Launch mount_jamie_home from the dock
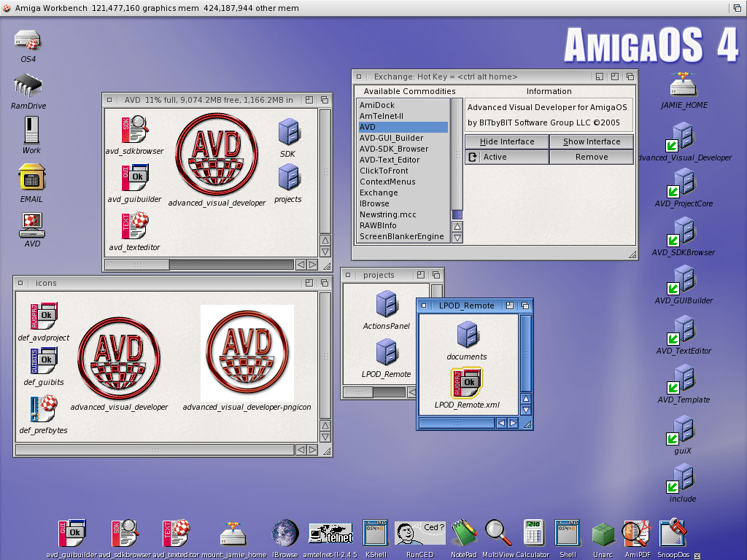This screenshot has width=747, height=560. (233, 534)
